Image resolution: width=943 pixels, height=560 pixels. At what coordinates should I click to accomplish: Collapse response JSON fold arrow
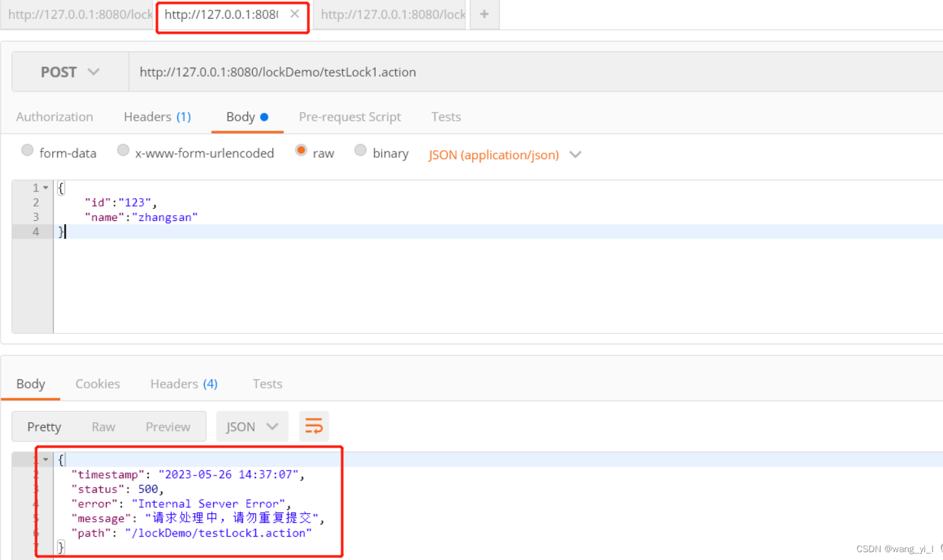point(45,460)
